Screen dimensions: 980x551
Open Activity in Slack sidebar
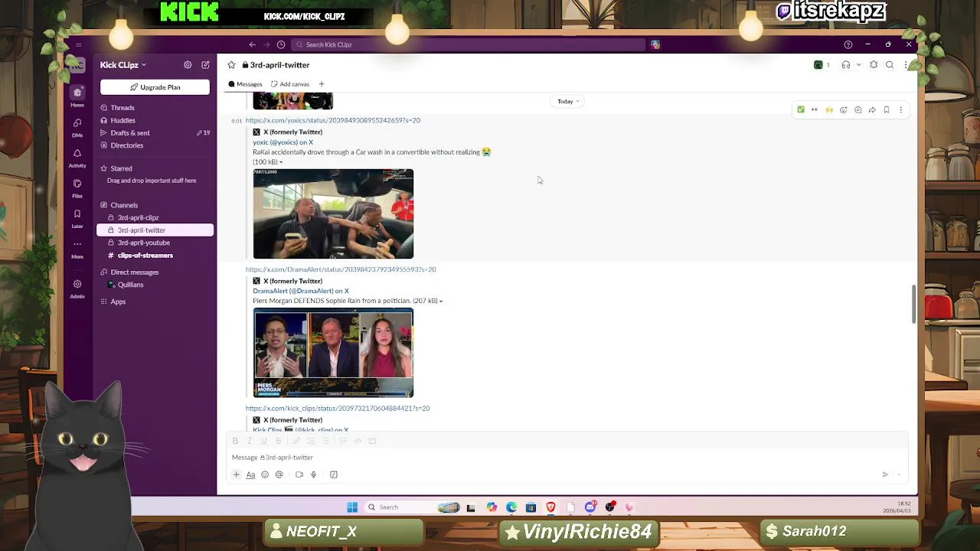point(77,158)
